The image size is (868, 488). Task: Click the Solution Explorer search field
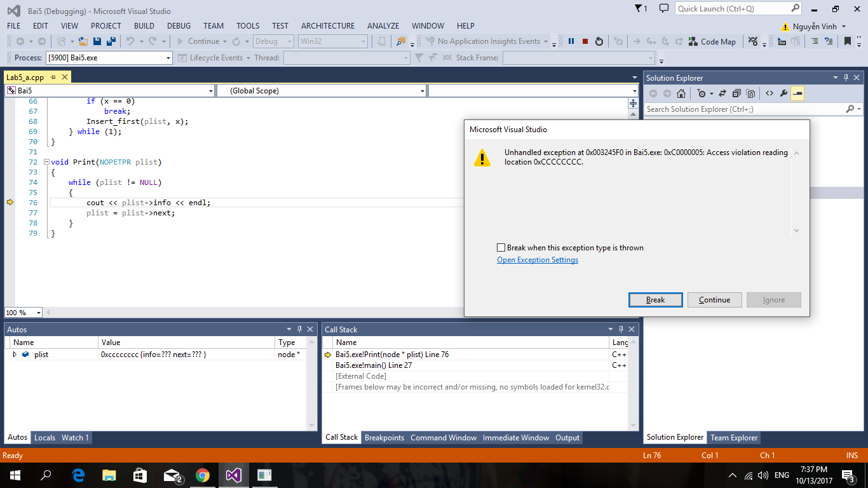coord(745,109)
